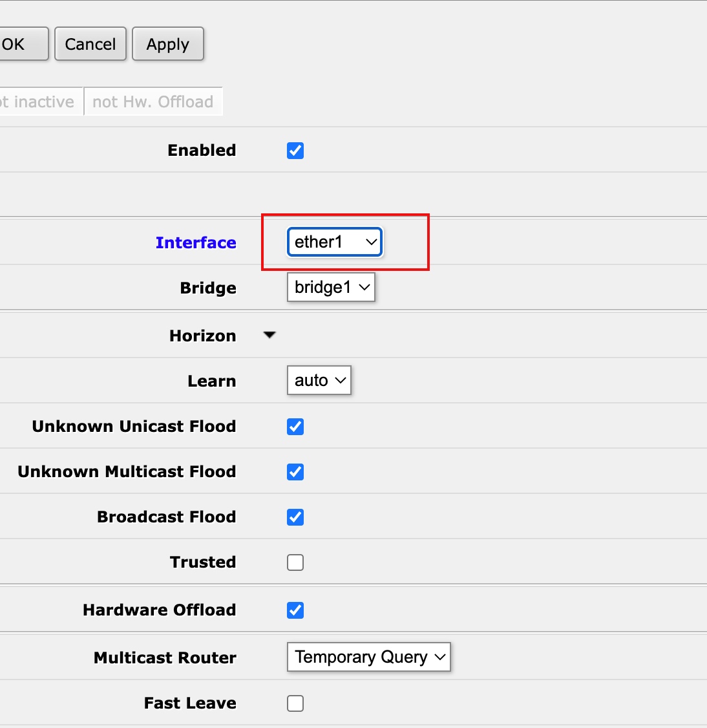Click the Hardware Offload label
707x728 pixels.
tap(159, 610)
